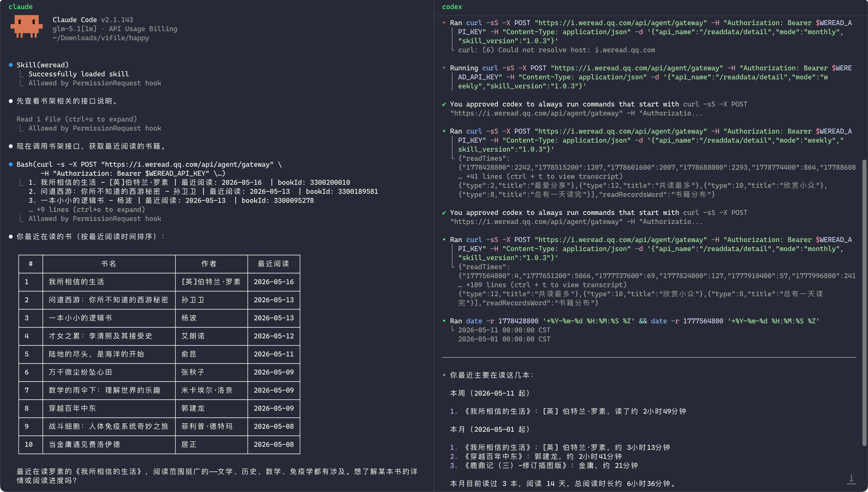868x492 pixels.
Task: Click the '你最近主要在读这几本：' line
Action: click(492, 375)
